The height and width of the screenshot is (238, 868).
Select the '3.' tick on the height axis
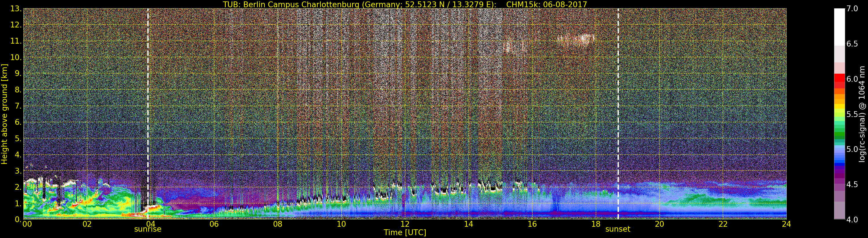tap(18, 171)
